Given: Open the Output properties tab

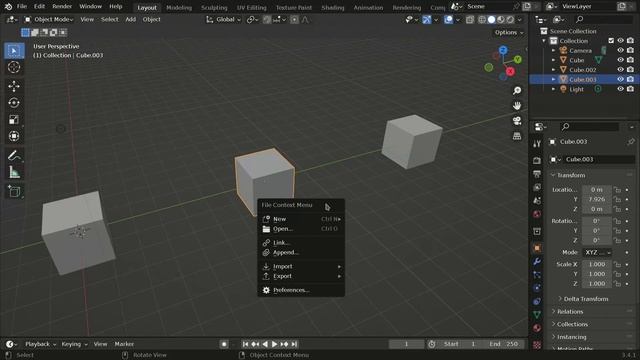Looking at the screenshot, I should coord(537,174).
